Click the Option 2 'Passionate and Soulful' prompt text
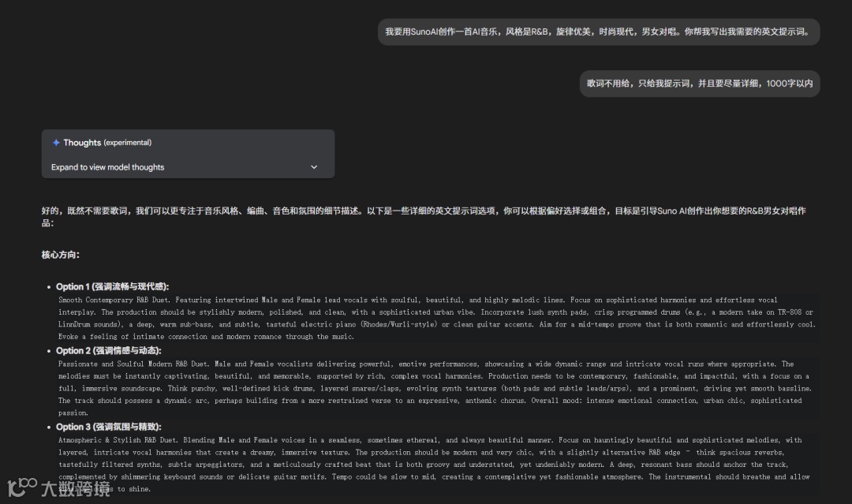Image resolution: width=852 pixels, height=504 pixels. (437, 388)
